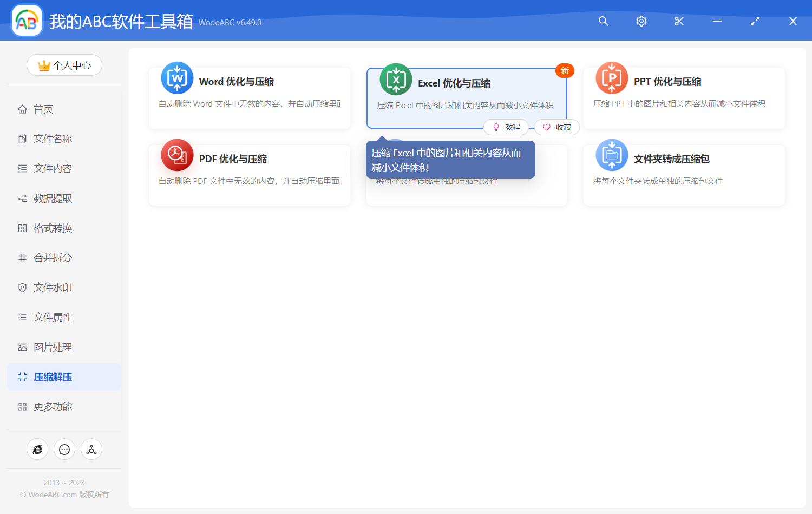812x514 pixels.
Task: Select the highlighted 压缩解压 item
Action: click(x=64, y=377)
